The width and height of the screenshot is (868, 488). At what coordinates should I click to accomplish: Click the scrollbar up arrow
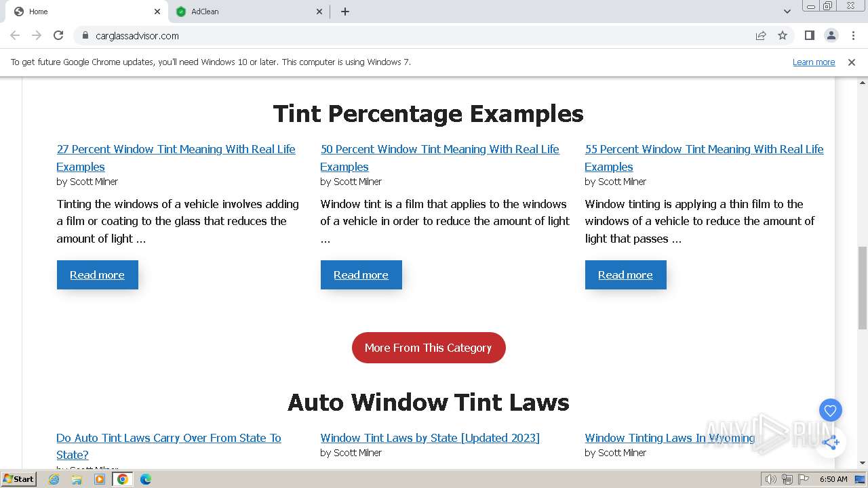tap(863, 82)
